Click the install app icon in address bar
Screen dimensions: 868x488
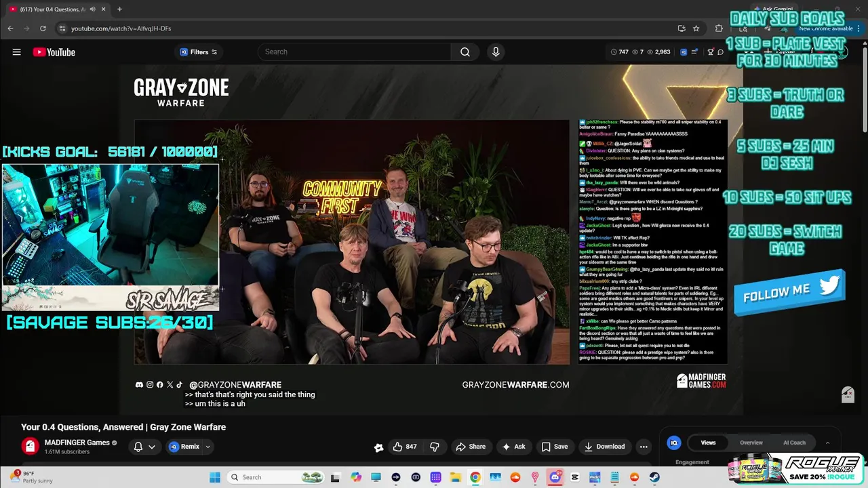click(x=681, y=28)
